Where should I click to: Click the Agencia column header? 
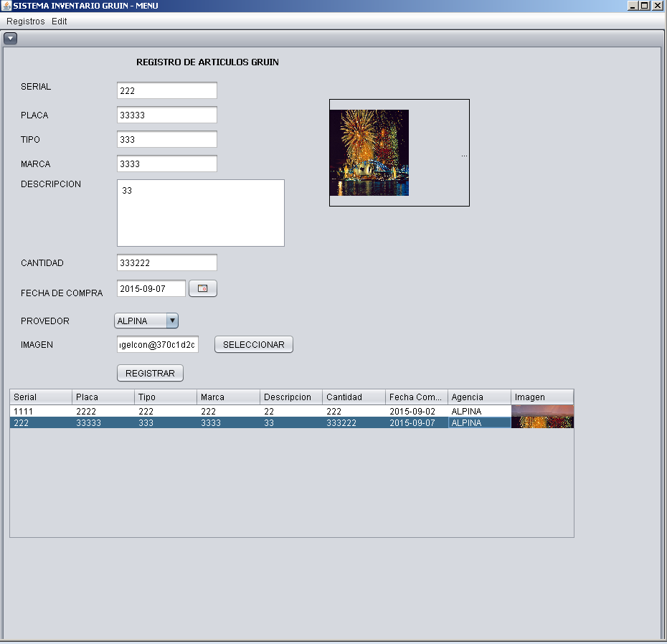479,397
